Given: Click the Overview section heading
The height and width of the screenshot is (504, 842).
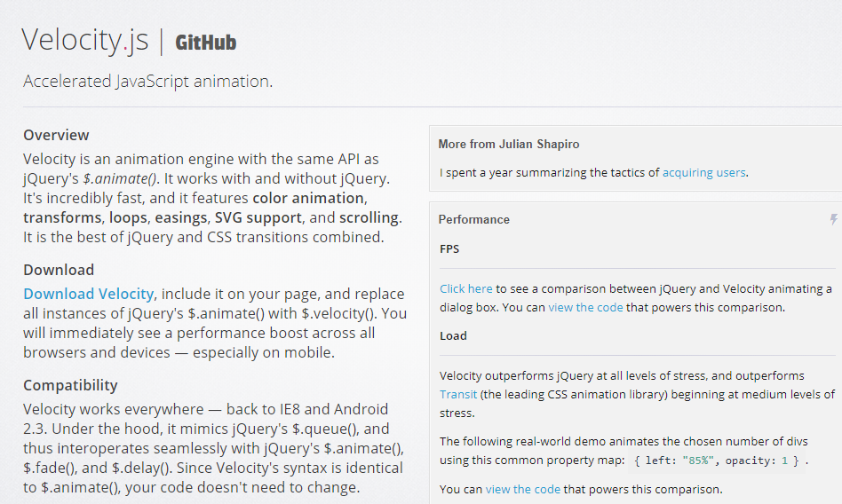Looking at the screenshot, I should tap(56, 135).
